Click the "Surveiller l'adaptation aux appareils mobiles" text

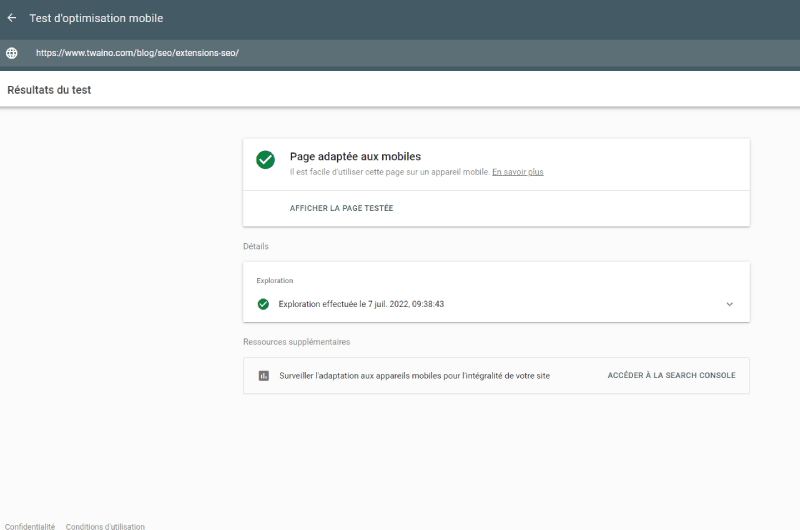point(414,376)
